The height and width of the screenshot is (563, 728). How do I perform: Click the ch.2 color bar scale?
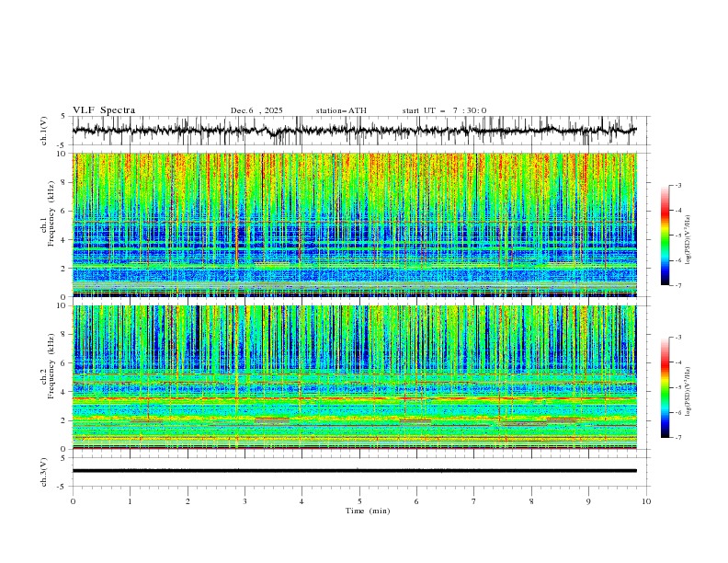click(x=665, y=387)
